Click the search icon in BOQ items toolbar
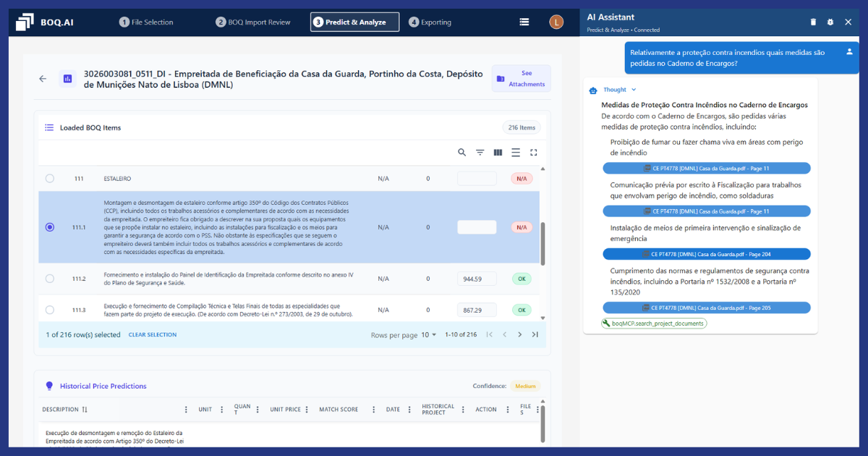This screenshot has height=456, width=868. (x=462, y=153)
